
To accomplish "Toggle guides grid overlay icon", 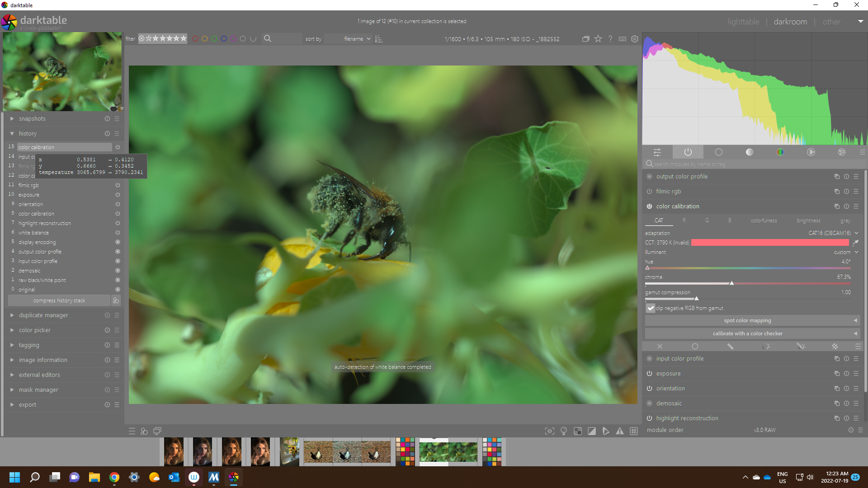I will click(634, 431).
